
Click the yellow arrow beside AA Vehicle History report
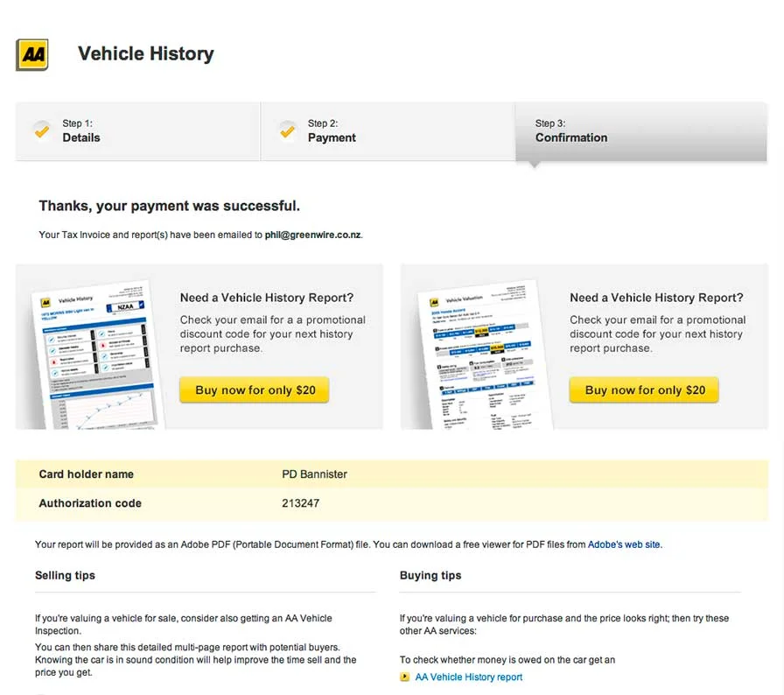[x=404, y=677]
